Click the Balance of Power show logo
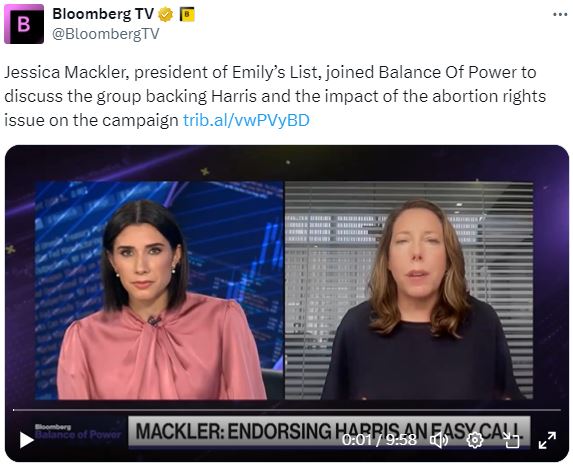 [x=77, y=432]
